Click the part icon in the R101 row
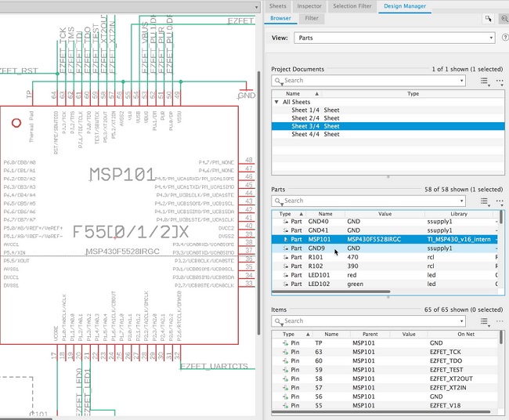509x420 pixels. click(285, 257)
